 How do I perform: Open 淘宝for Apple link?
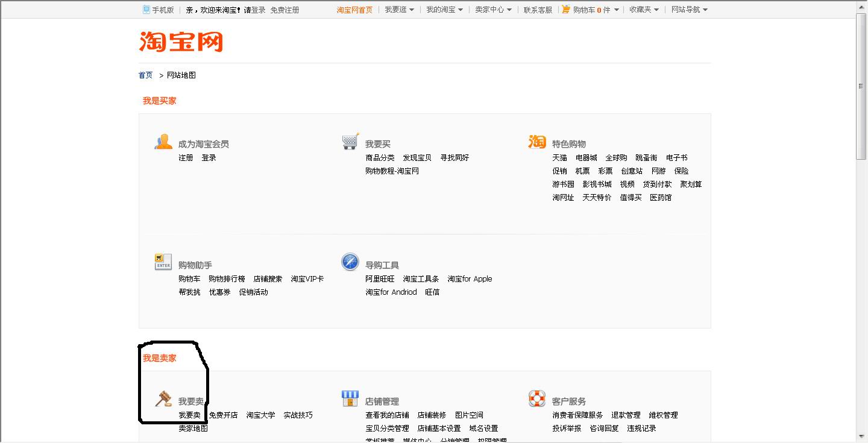470,279
